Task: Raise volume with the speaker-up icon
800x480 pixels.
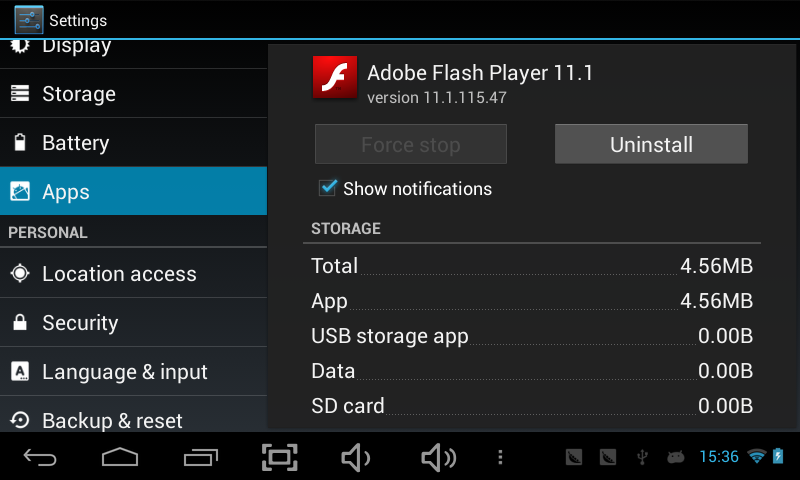Action: pos(438,457)
